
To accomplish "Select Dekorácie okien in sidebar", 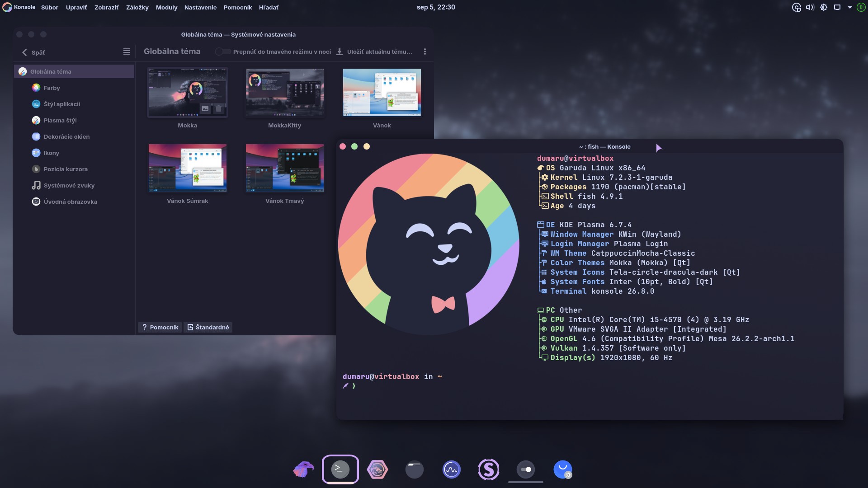I will [66, 136].
